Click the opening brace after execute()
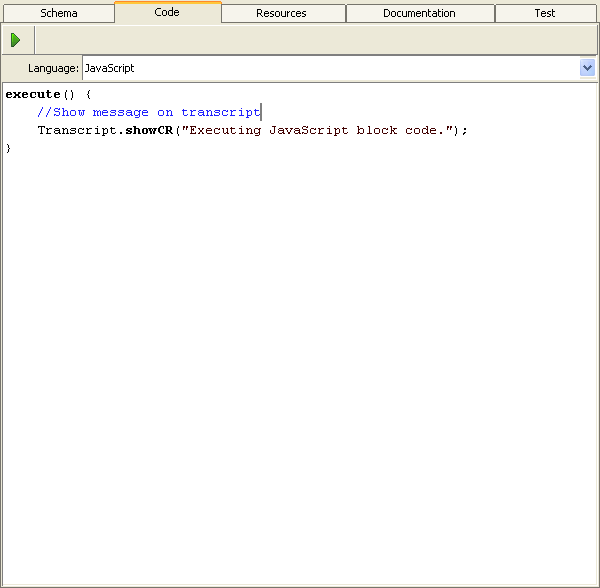The image size is (600, 588). [x=89, y=94]
